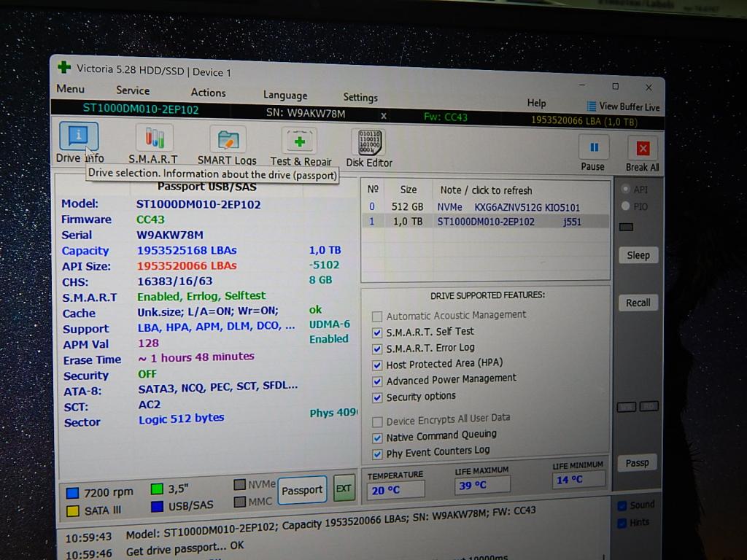Toggle the Sound checkbox
The height and width of the screenshot is (560, 747).
coord(622,506)
